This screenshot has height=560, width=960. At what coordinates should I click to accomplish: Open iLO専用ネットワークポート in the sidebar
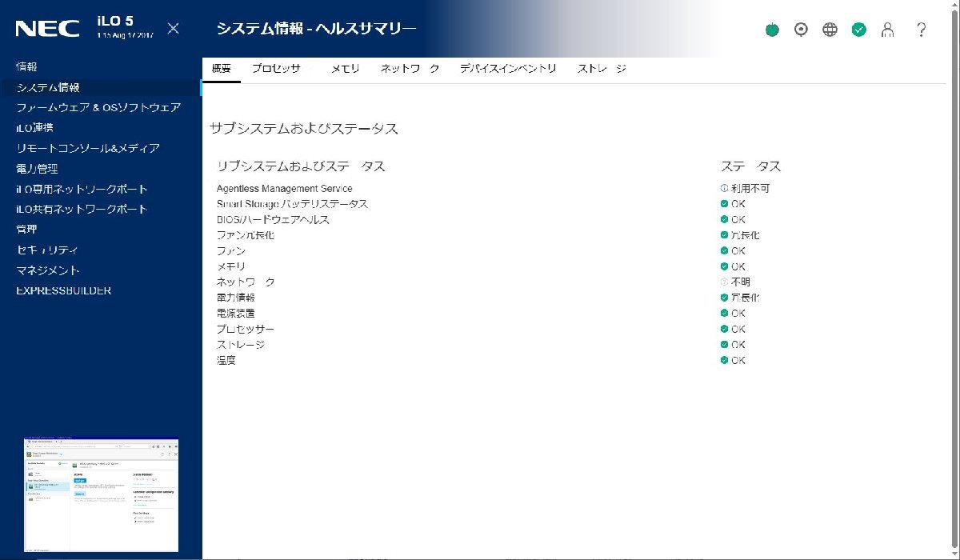tap(82, 189)
